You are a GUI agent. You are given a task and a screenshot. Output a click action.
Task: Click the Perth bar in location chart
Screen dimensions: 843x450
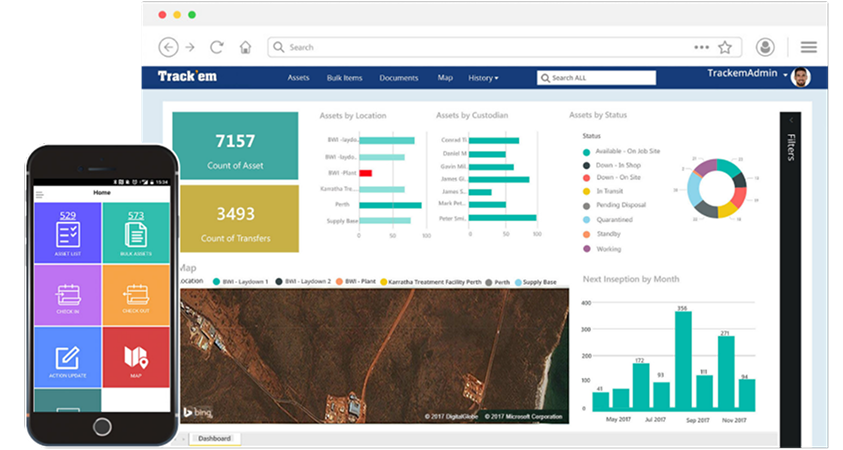[x=390, y=205]
